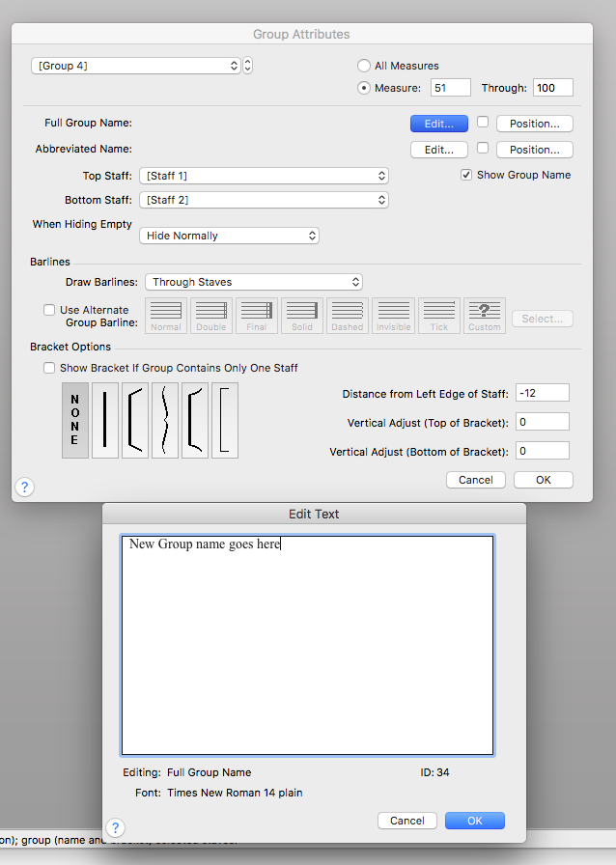Expand the When Hiding Empty dropdown

(x=229, y=236)
